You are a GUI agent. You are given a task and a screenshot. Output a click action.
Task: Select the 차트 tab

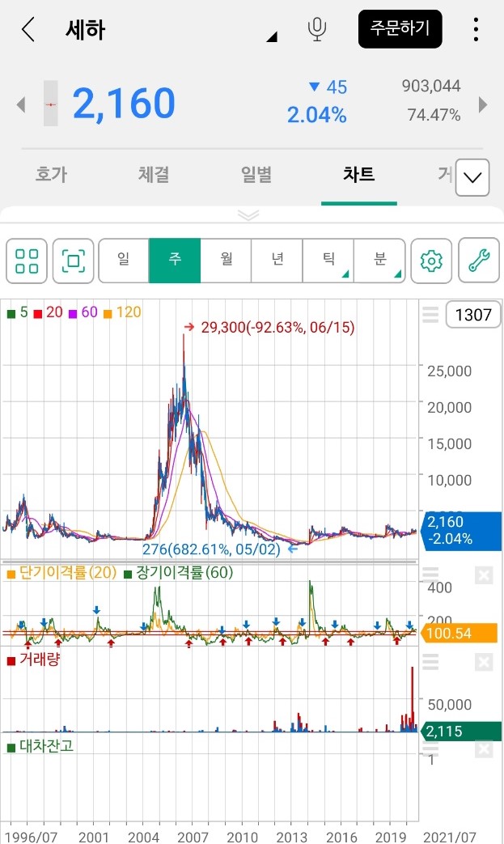coord(358,175)
